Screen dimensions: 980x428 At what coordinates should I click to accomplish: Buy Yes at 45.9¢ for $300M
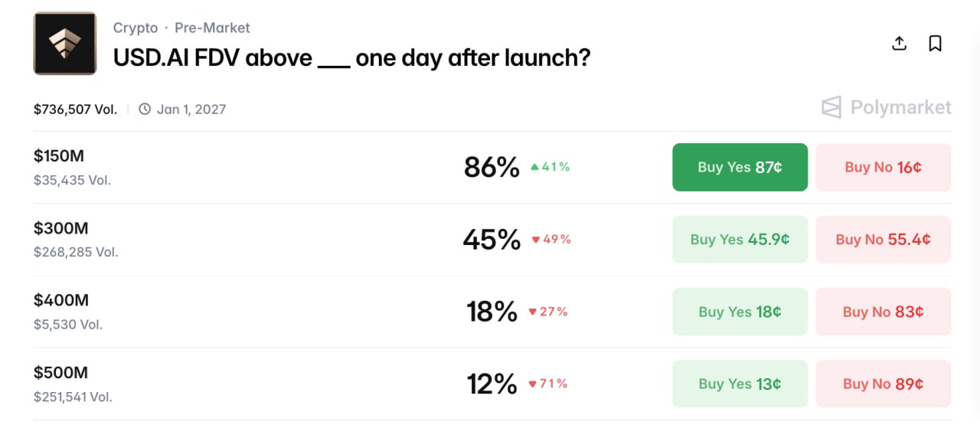(740, 240)
